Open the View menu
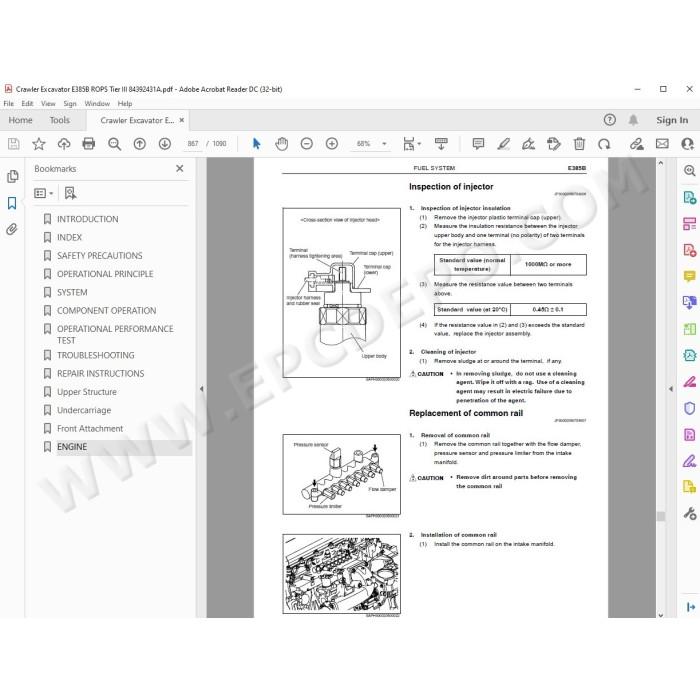 pyautogui.click(x=48, y=104)
